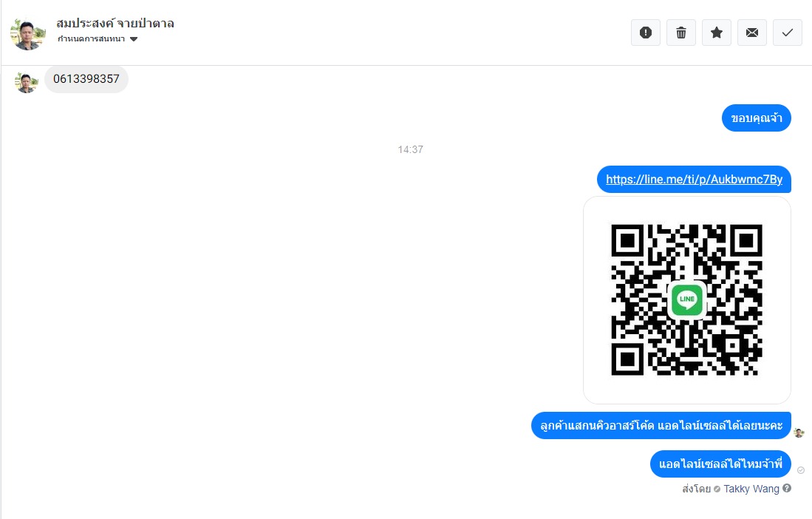Mark conversation as spam with exclamation icon
Screen dimensions: 812x519
pos(645,33)
